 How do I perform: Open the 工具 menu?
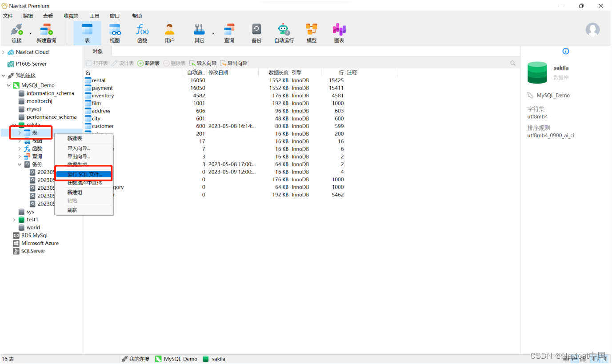tap(95, 16)
